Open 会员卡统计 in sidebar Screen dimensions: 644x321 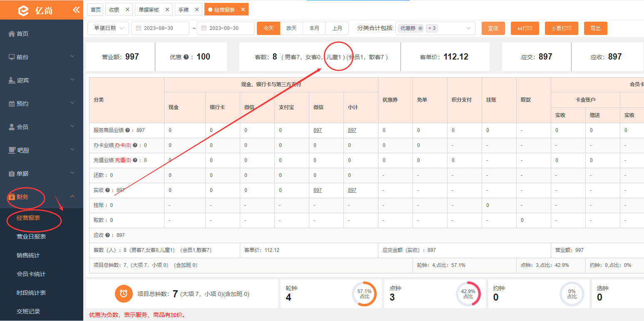pos(31,274)
